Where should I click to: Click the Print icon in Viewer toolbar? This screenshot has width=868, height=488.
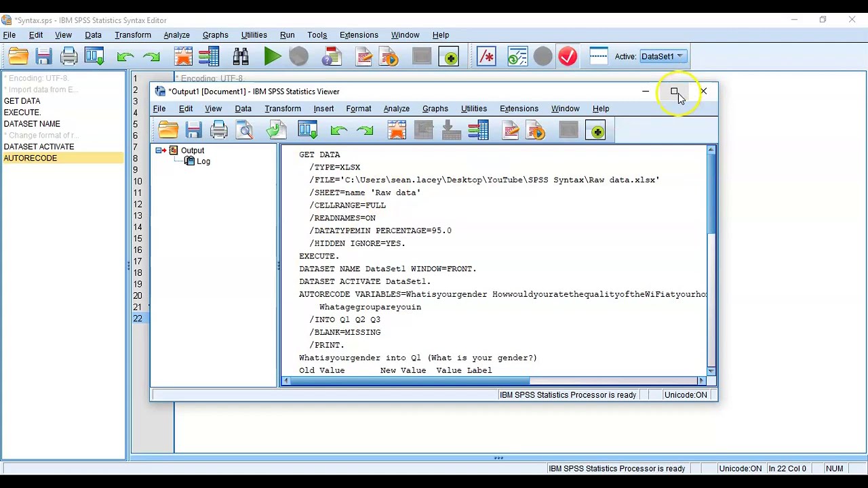tap(219, 130)
